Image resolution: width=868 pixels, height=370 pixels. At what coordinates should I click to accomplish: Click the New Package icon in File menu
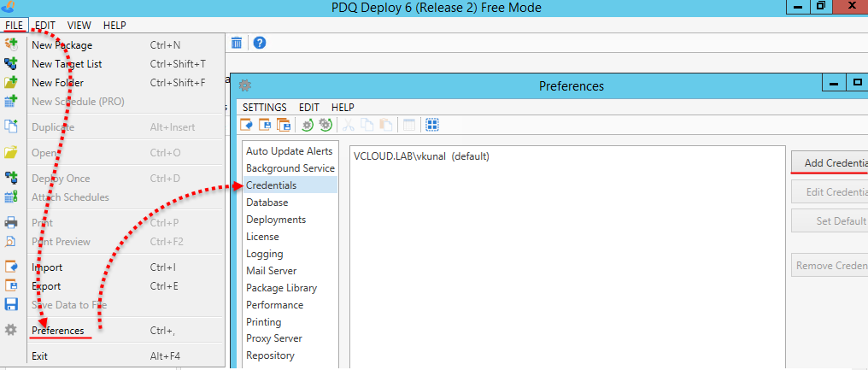(11, 45)
